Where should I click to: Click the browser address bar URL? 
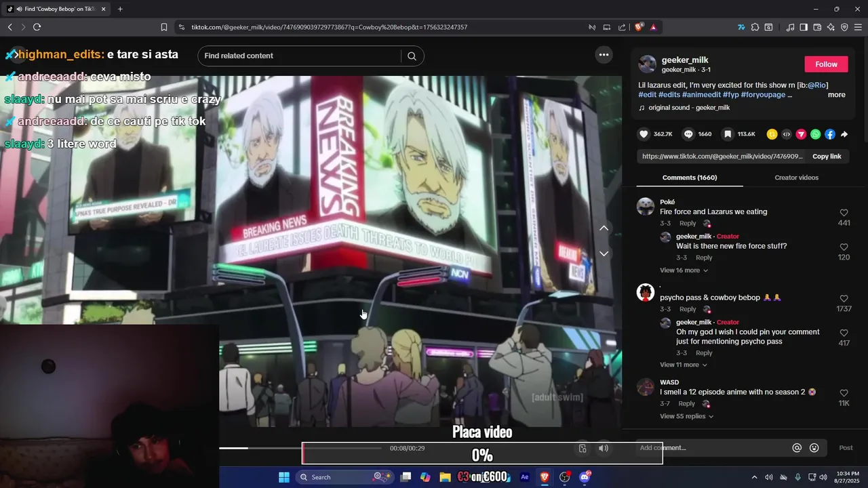[329, 27]
